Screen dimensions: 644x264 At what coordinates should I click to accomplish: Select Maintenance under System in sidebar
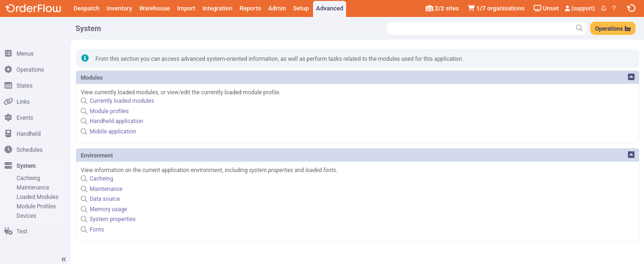33,188
